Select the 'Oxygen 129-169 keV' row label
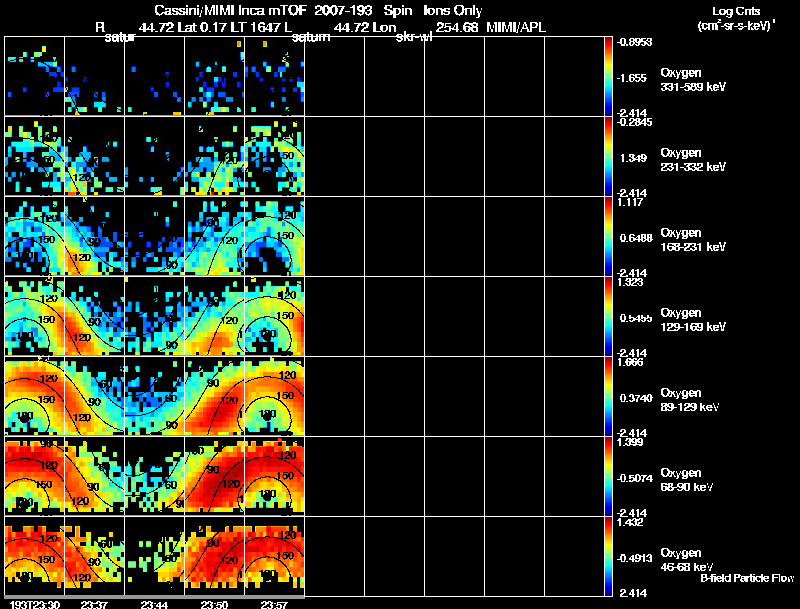The height and width of the screenshot is (609, 800). click(693, 320)
